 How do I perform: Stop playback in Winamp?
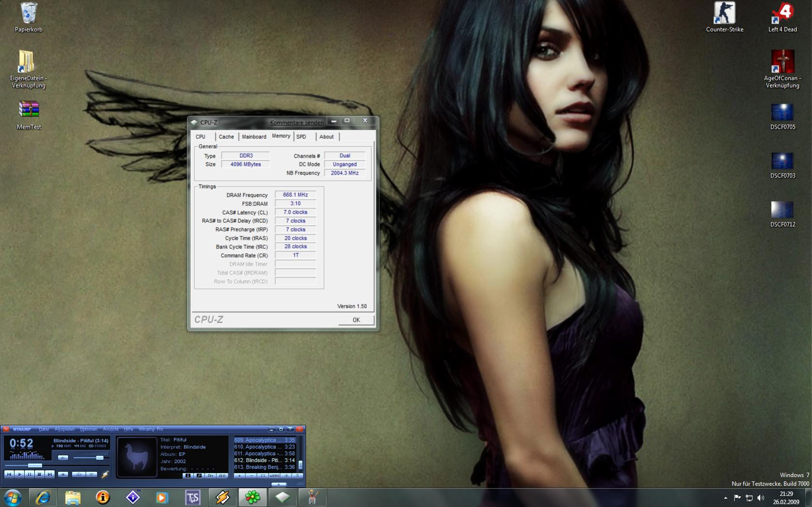[40, 475]
